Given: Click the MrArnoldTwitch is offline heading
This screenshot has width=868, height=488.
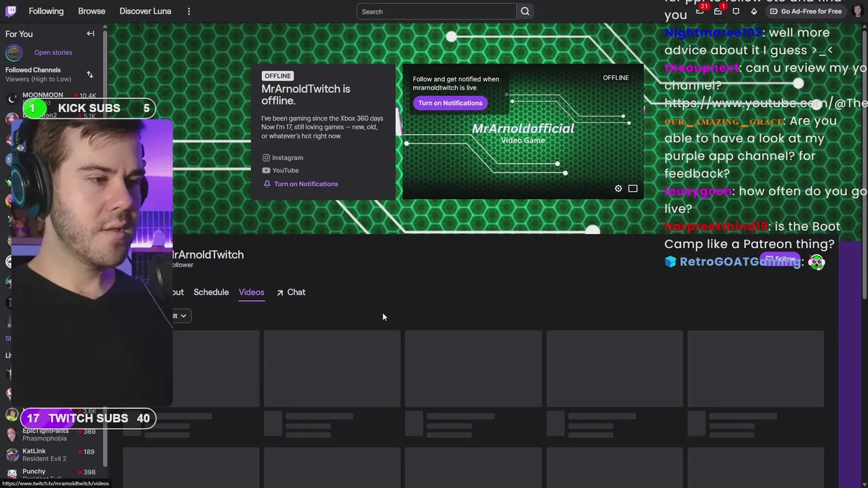Looking at the screenshot, I should point(306,95).
